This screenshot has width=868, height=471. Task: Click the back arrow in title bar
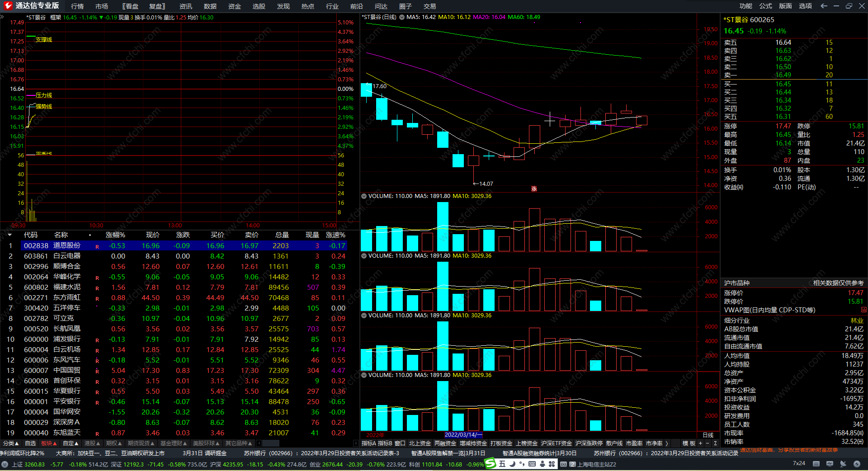(x=824, y=6)
